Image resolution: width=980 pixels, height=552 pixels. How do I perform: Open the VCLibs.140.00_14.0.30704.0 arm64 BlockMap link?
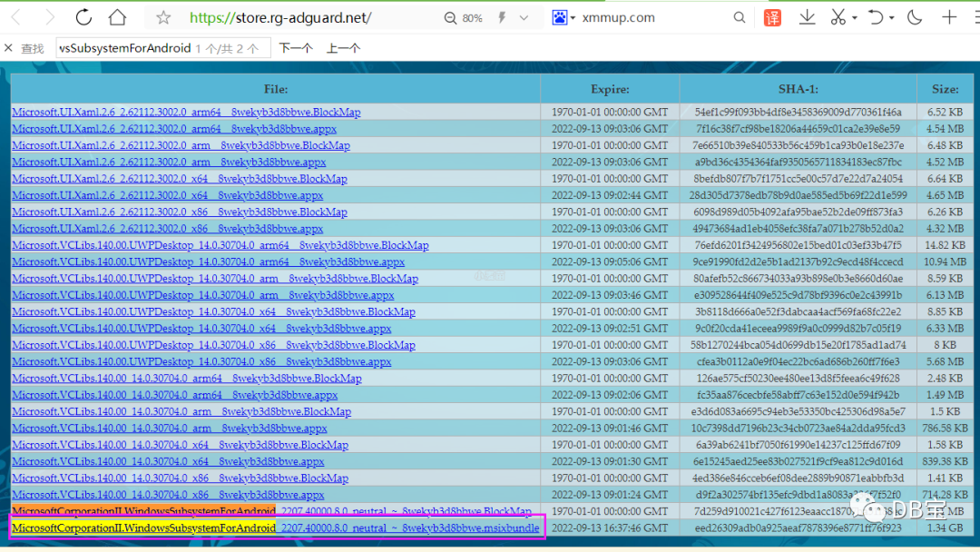(187, 379)
